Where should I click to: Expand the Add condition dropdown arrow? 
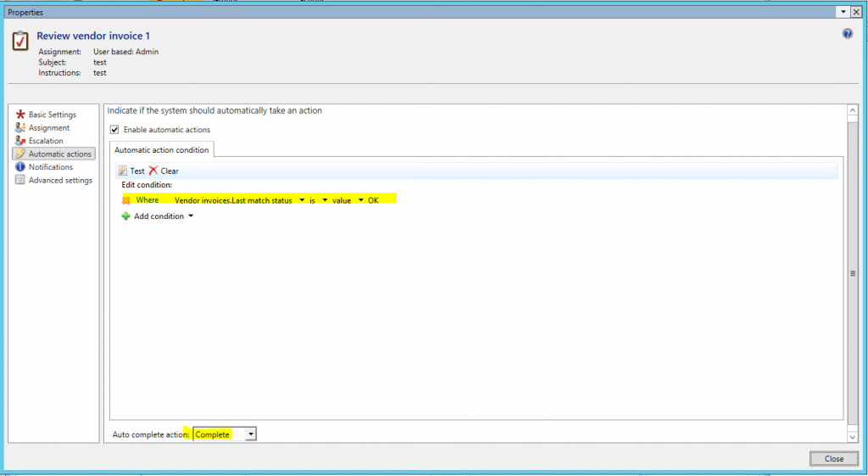(191, 216)
